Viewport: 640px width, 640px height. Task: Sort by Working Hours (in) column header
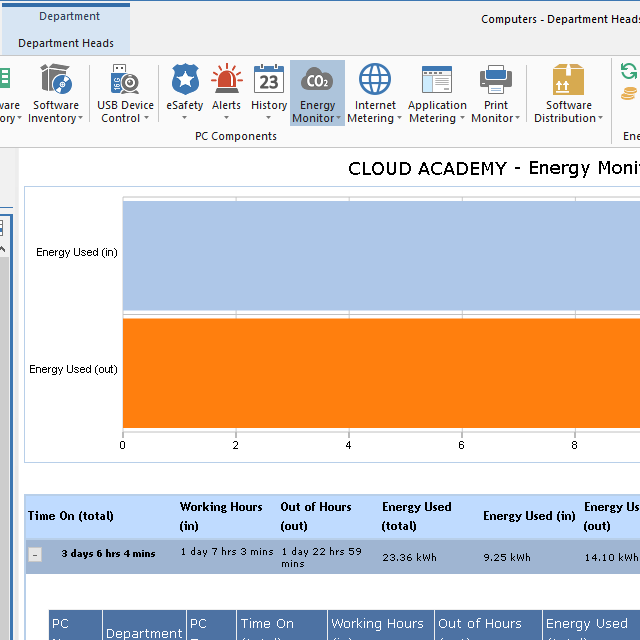coord(221,516)
